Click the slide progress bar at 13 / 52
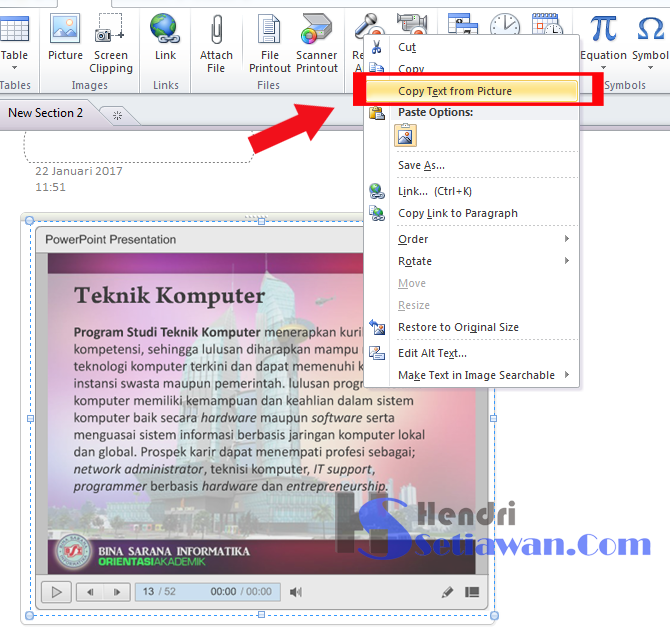The image size is (670, 640). pos(208,592)
